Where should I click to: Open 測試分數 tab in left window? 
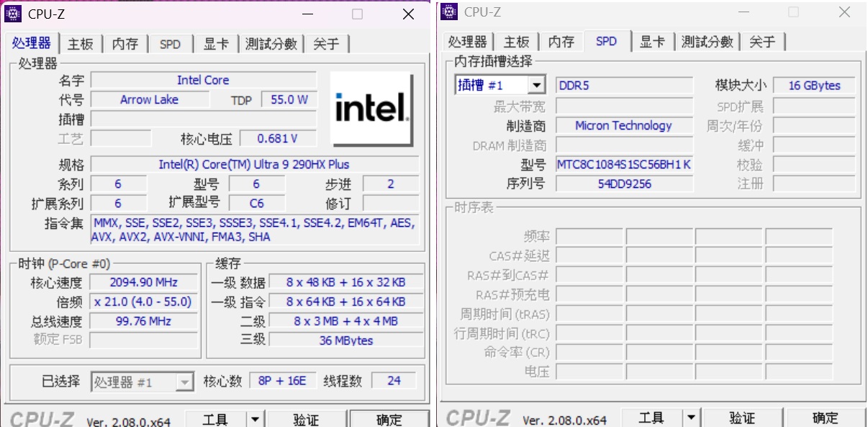click(271, 44)
